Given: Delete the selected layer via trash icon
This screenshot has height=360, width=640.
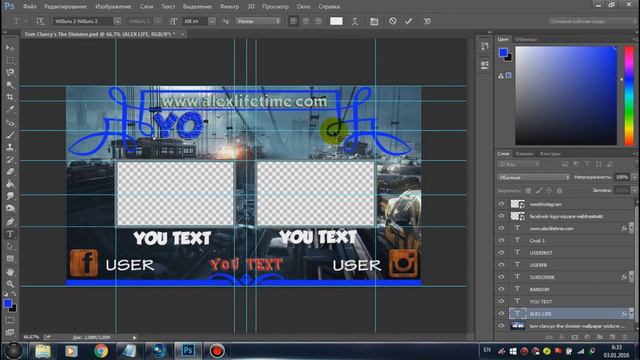Looking at the screenshot, I should (624, 337).
